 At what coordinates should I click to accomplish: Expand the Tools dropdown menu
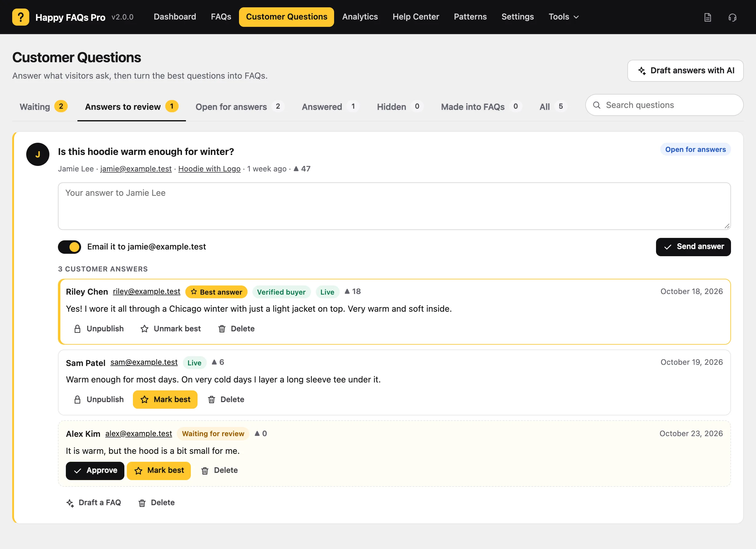pyautogui.click(x=564, y=17)
